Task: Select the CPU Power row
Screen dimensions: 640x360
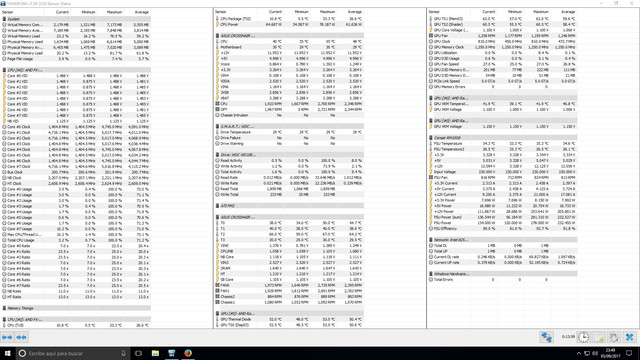Action: [289, 24]
